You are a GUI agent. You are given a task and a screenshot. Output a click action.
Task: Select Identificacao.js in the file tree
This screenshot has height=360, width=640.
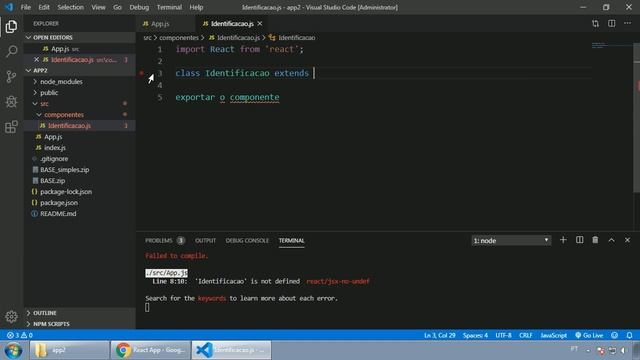point(80,126)
